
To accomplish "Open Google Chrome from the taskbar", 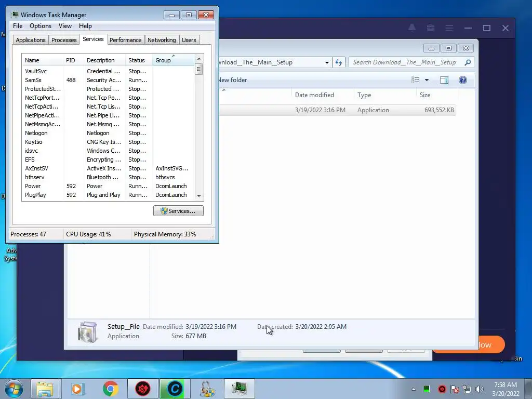I will tap(110, 389).
